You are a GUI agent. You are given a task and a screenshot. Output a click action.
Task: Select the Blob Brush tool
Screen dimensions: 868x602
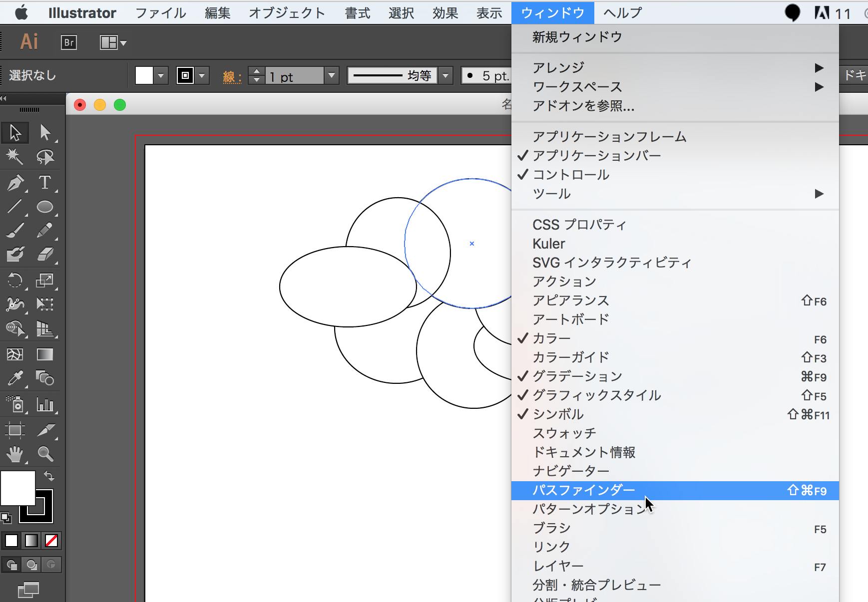15,255
